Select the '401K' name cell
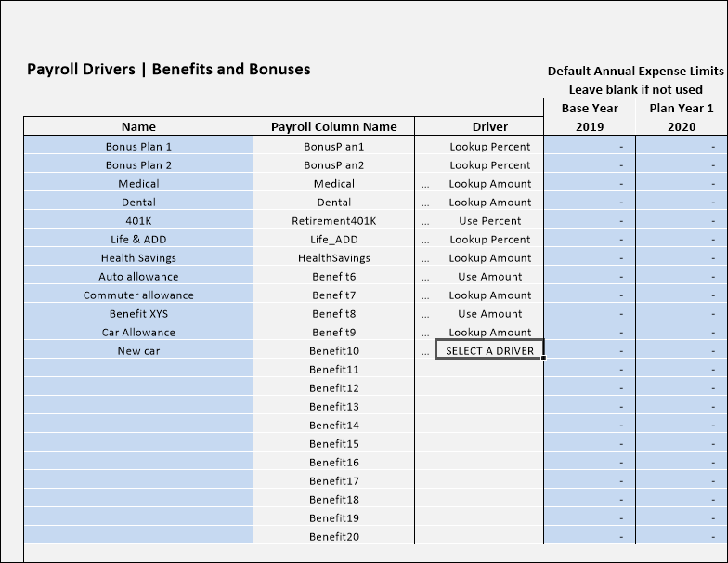 click(x=138, y=219)
